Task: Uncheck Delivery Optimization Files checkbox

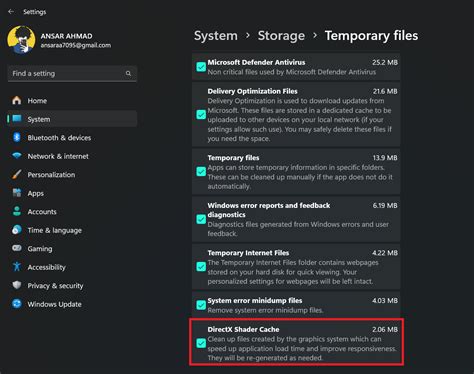Action: (201, 115)
